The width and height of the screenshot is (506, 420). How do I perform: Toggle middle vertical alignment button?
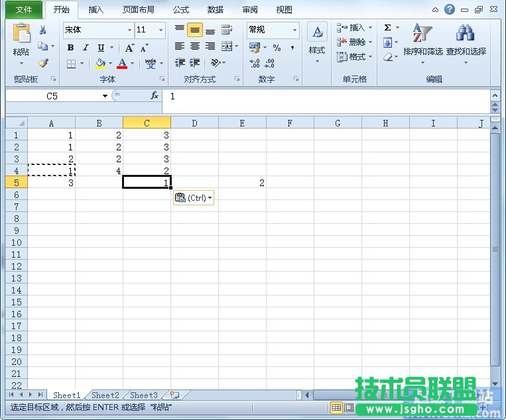194,30
